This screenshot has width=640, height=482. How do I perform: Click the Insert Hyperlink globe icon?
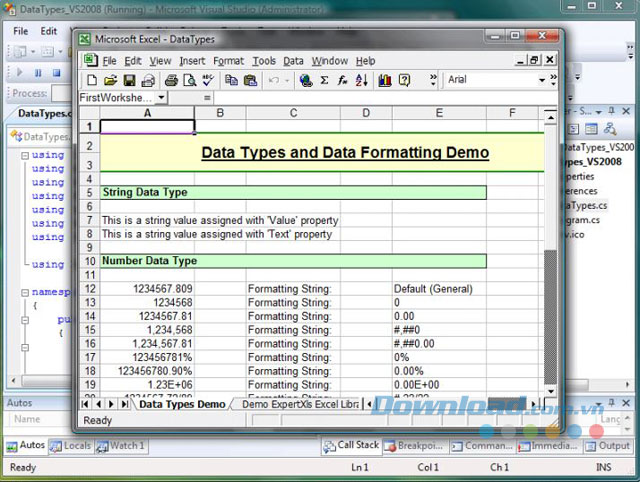pyautogui.click(x=305, y=80)
